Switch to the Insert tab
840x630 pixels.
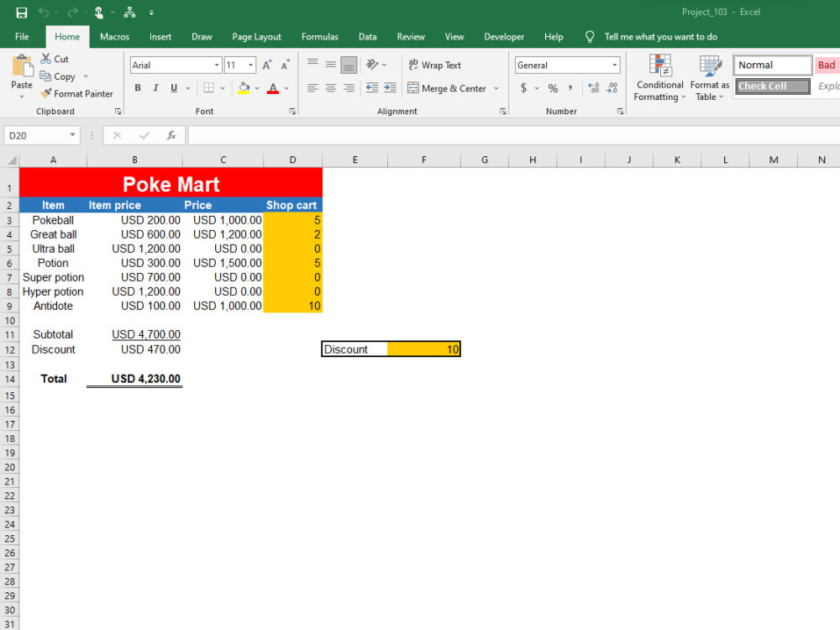coord(160,37)
